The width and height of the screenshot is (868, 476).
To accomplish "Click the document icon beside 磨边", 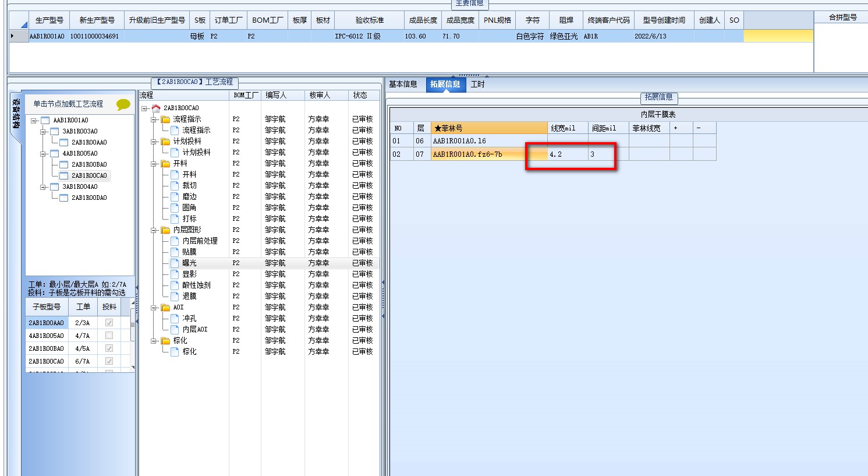I will [175, 196].
